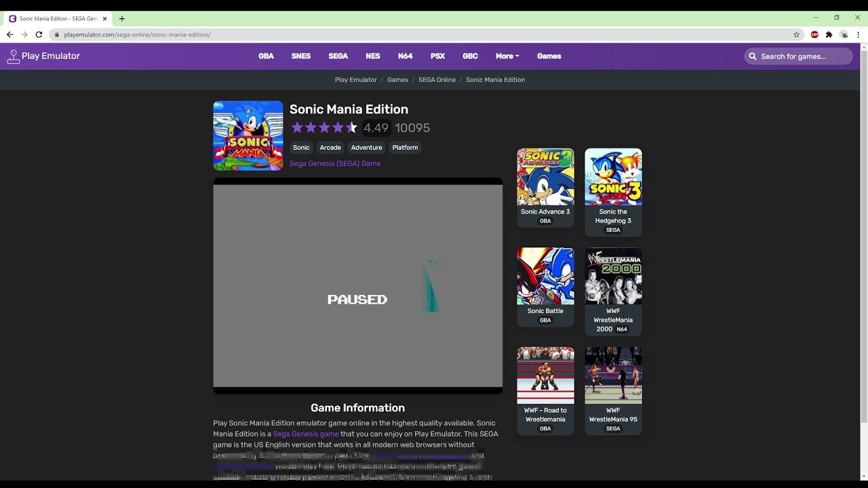Image resolution: width=868 pixels, height=488 pixels.
Task: Click SEGA Online breadcrumb link
Action: (x=437, y=80)
